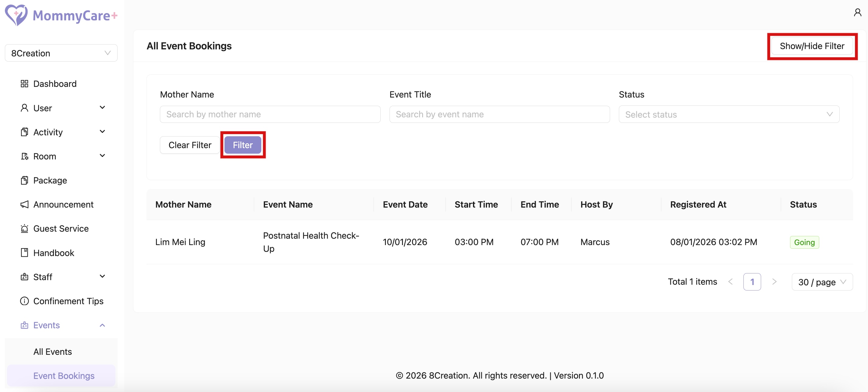Click page 1 in pagination
This screenshot has height=392, width=868.
click(x=752, y=282)
